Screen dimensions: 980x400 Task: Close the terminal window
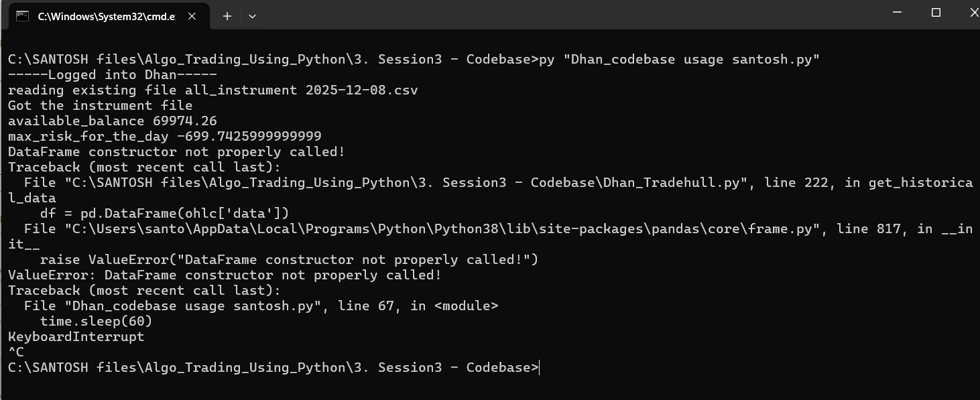point(972,13)
